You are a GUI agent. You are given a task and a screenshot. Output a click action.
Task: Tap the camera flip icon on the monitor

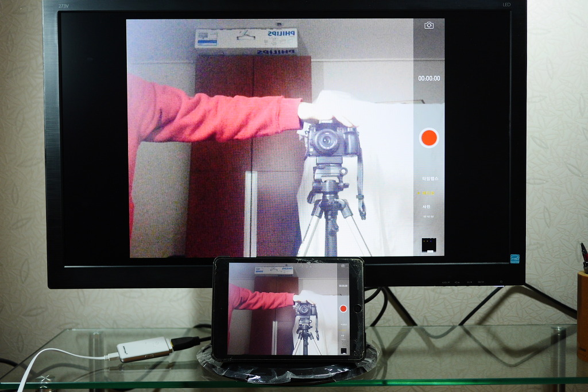(x=428, y=25)
